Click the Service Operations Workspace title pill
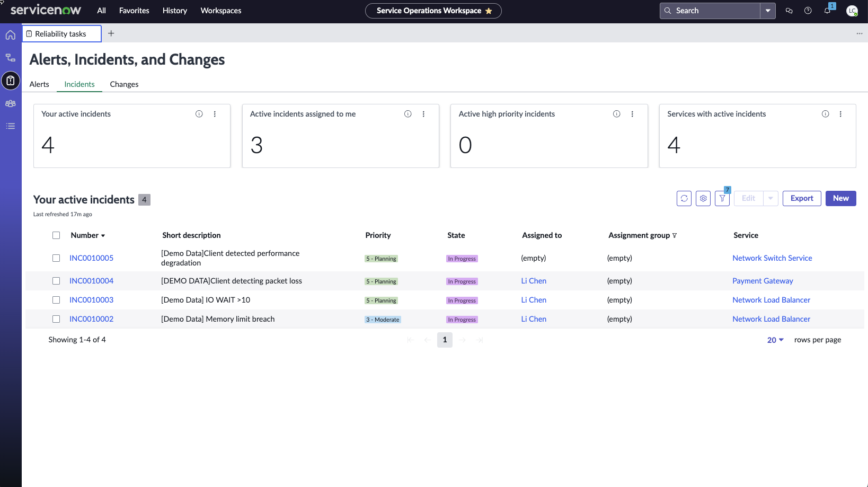 pos(433,11)
